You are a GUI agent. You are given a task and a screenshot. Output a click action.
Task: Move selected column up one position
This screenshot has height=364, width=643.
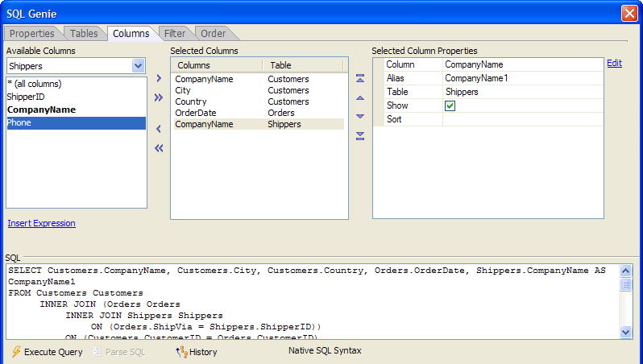coord(360,98)
